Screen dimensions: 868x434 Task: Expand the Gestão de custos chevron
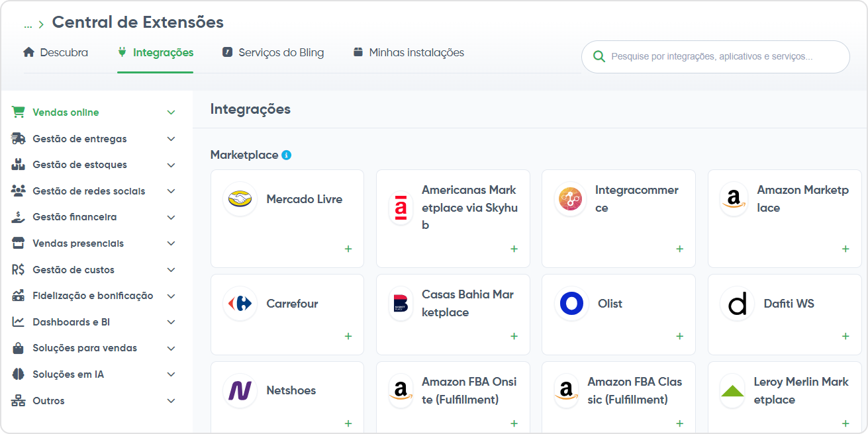(x=171, y=270)
